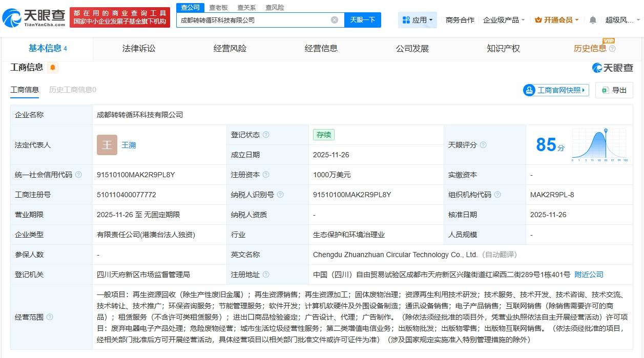Screen dimensions: 644x358
Task: Click the notification bell icon
Action: pyautogui.click(x=593, y=20)
